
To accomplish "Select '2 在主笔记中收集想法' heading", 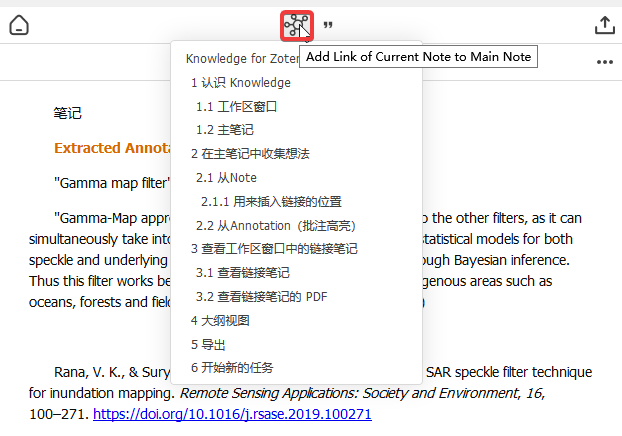I will 250,154.
